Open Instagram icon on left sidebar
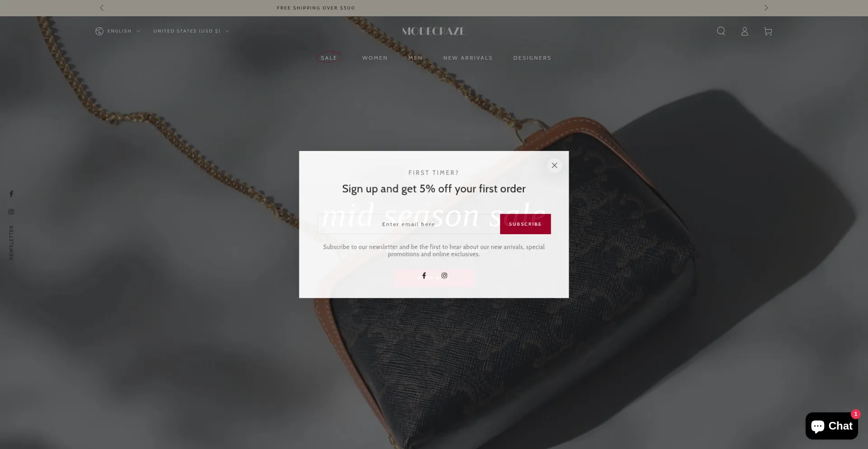Screen dimensions: 868x449 [11, 212]
